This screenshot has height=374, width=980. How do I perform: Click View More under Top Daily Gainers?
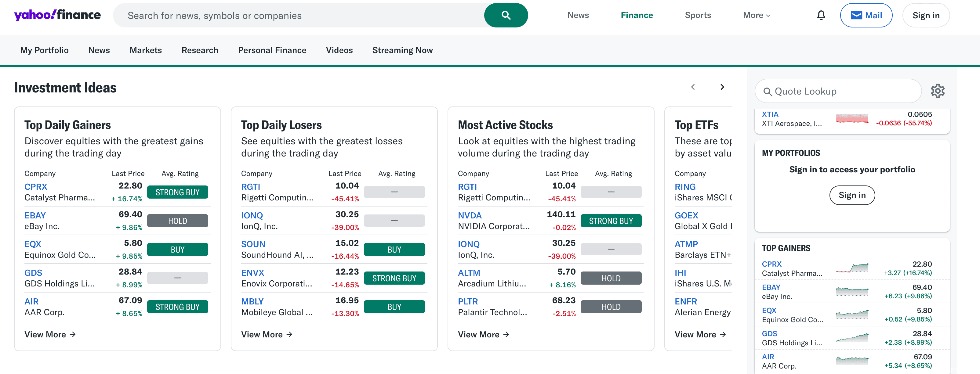50,334
